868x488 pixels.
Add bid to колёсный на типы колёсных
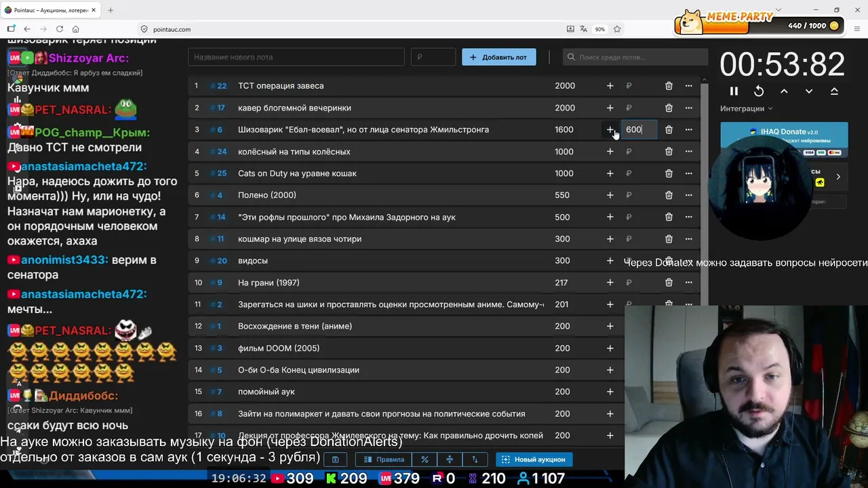coord(610,151)
